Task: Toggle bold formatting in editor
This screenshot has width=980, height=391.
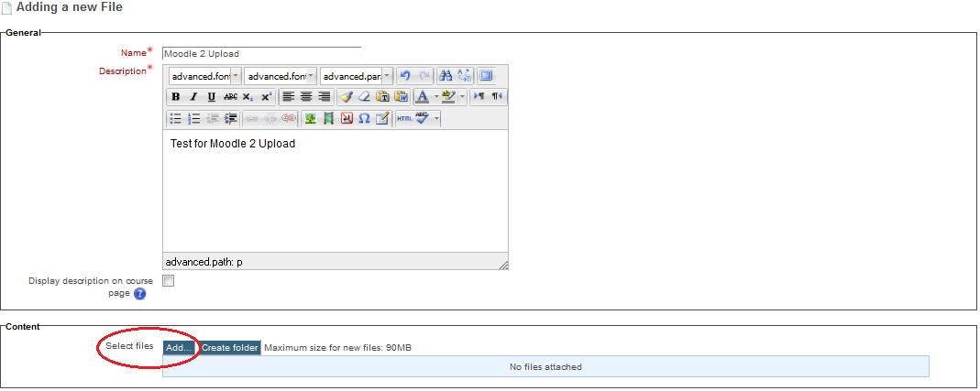Action: pos(176,97)
